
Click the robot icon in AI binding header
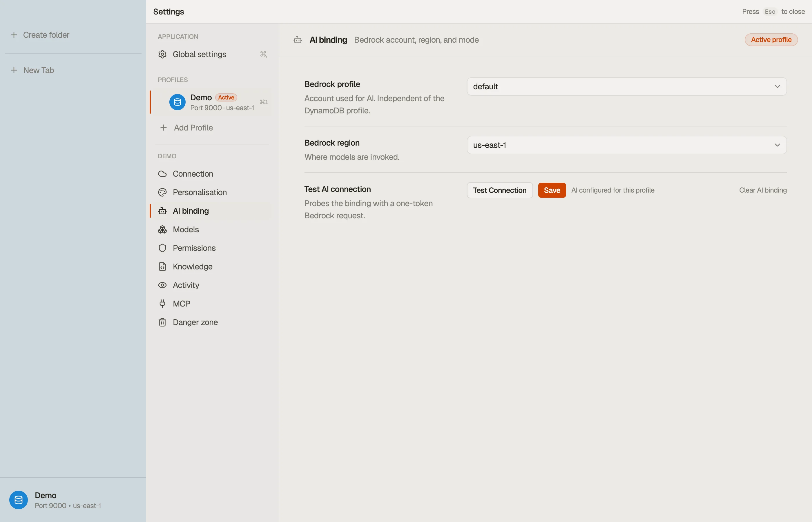[298, 40]
